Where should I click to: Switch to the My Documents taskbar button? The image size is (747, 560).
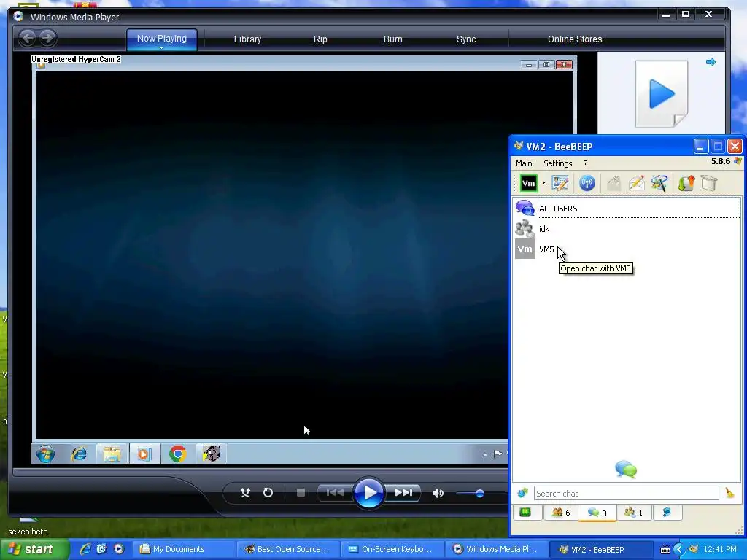click(183, 549)
